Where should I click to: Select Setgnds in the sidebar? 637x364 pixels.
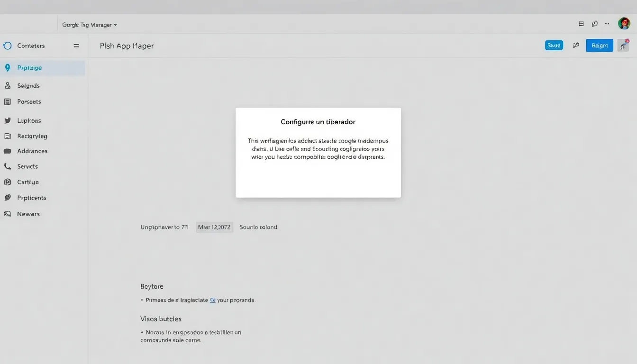[28, 85]
